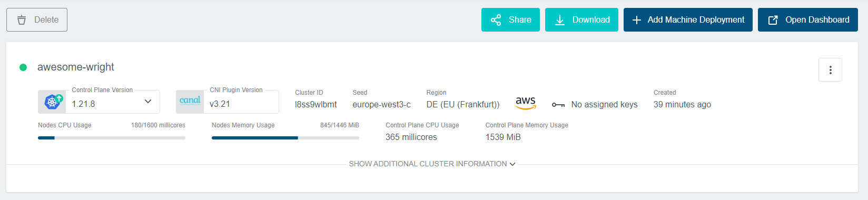Click the Share network icon

[x=496, y=20]
